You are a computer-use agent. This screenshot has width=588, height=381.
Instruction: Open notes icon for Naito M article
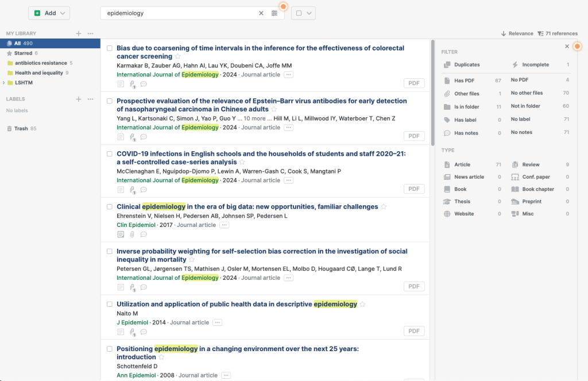[121, 332]
